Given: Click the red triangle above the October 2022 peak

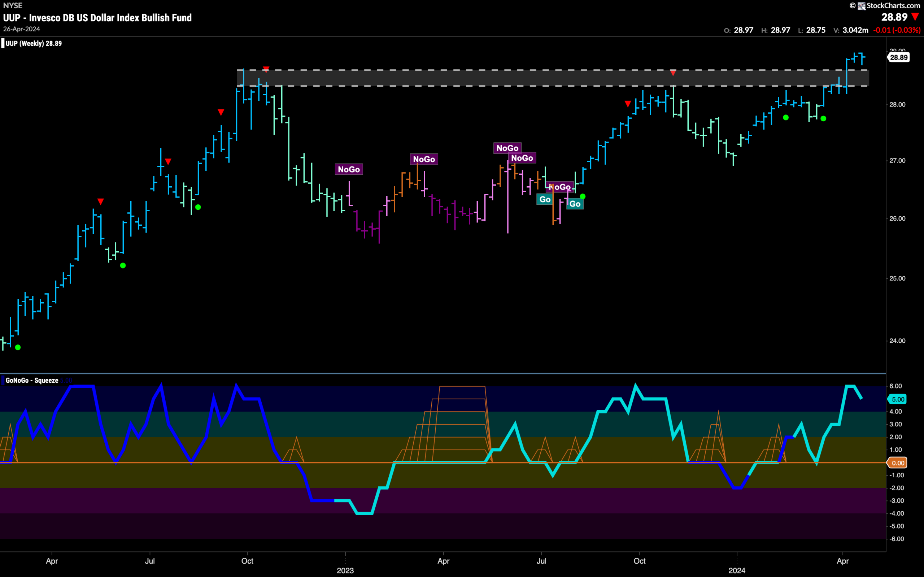Looking at the screenshot, I should [266, 69].
